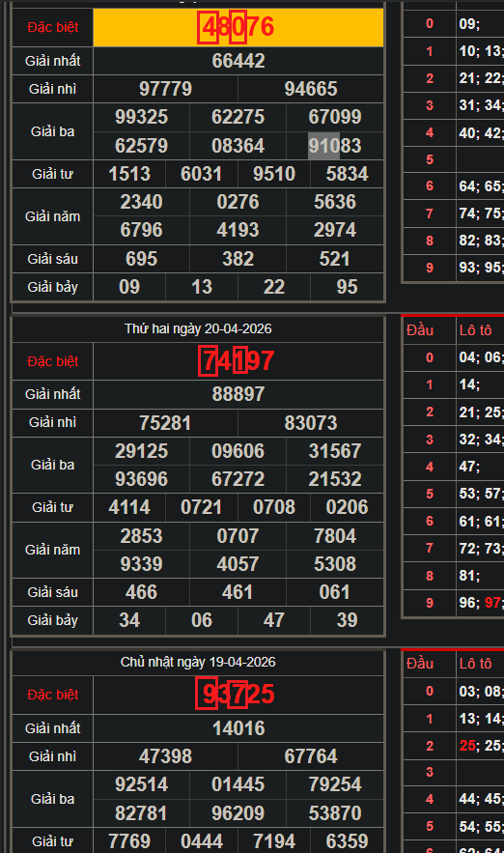Click Giải ba number 92514
The height and width of the screenshot is (853, 504).
coord(141,784)
